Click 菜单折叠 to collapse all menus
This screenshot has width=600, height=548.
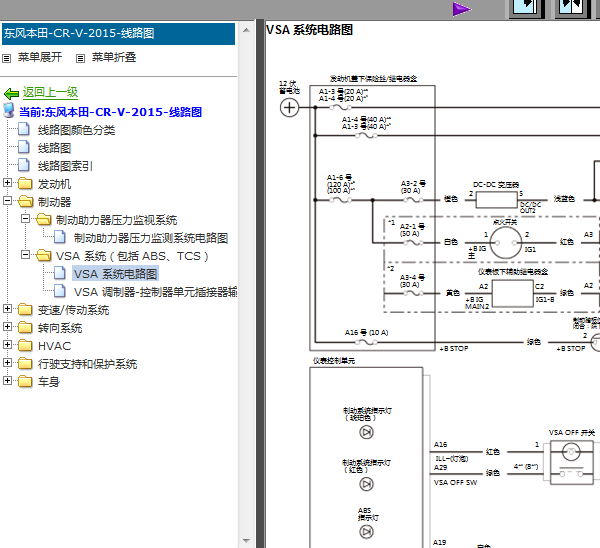click(114, 57)
